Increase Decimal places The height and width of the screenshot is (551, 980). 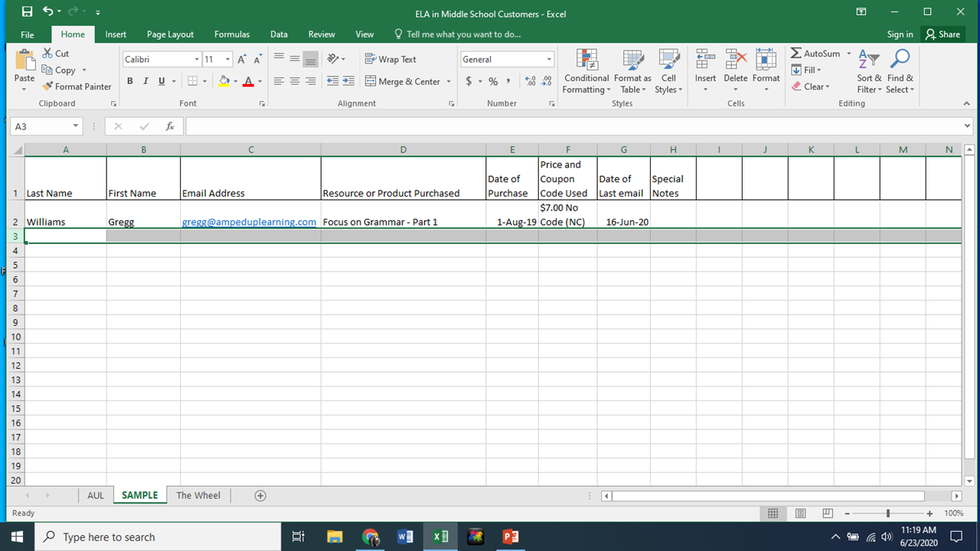(x=531, y=81)
